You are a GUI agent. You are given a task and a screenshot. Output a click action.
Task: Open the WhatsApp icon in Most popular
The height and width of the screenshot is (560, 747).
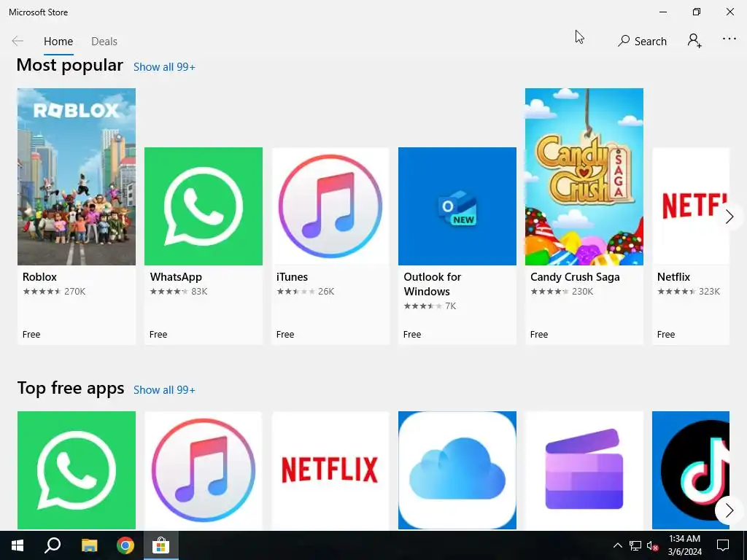[204, 206]
